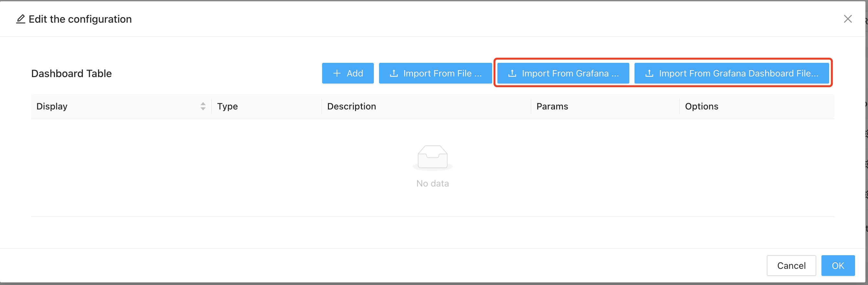Click the Params column header
Screen dimensions: 868x285
click(552, 107)
